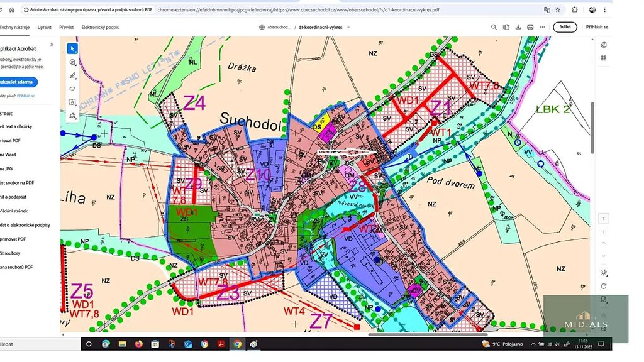Download the PDF using the download icon
The width and height of the screenshot is (644, 362).
point(518,27)
